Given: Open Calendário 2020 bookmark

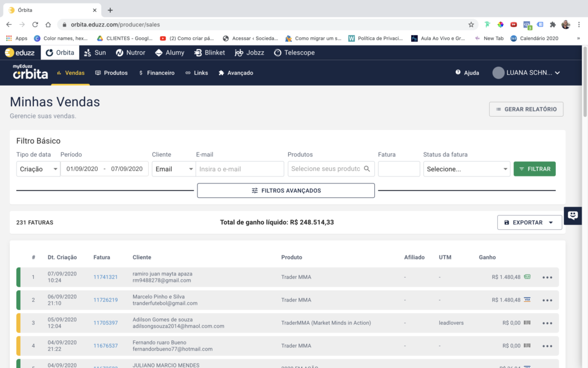Looking at the screenshot, I should pos(535,39).
